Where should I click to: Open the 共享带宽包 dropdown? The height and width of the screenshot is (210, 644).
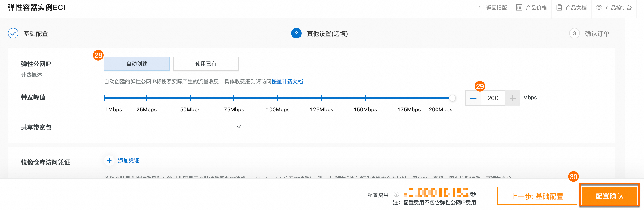(x=172, y=127)
